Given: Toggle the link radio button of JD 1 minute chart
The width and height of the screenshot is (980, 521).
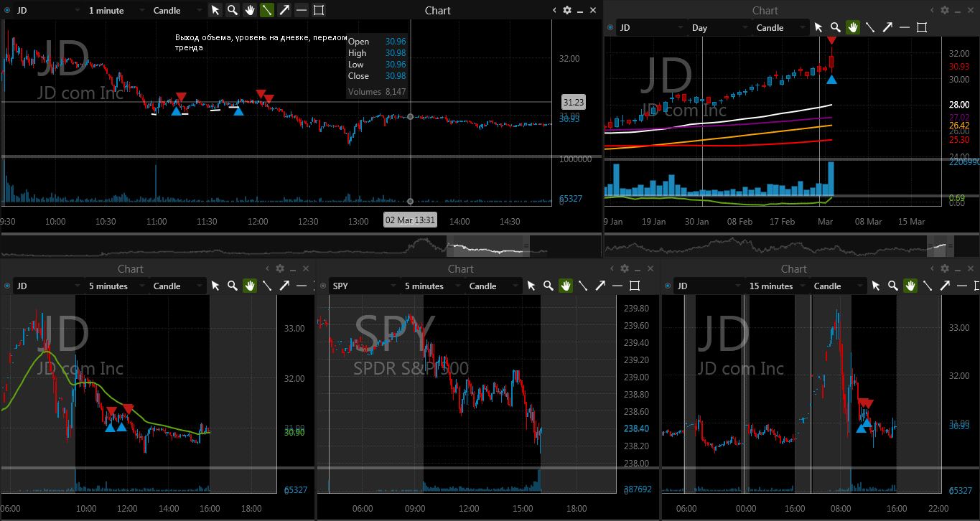Looking at the screenshot, I should [7, 10].
